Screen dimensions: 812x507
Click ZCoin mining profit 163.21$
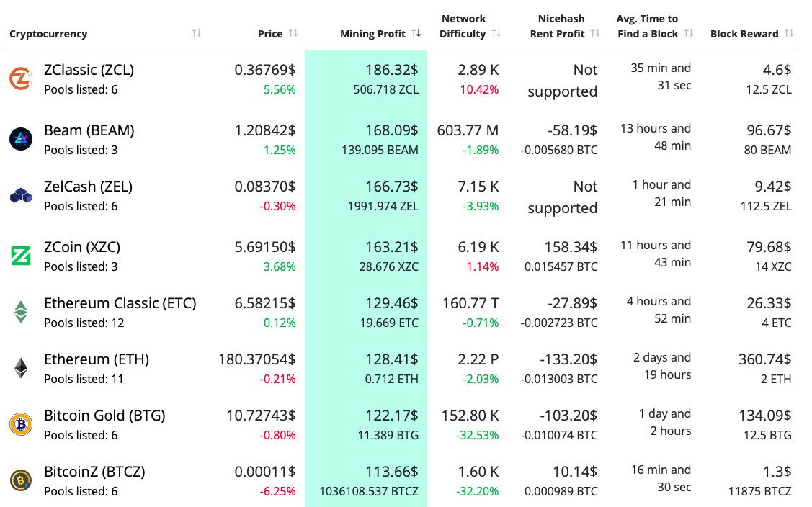pos(391,247)
